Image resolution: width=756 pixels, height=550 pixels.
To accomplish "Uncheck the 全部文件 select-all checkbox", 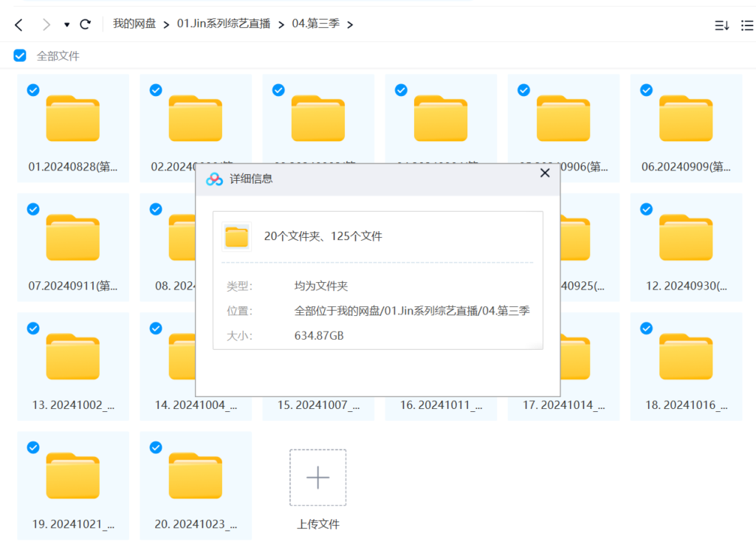I will click(19, 55).
